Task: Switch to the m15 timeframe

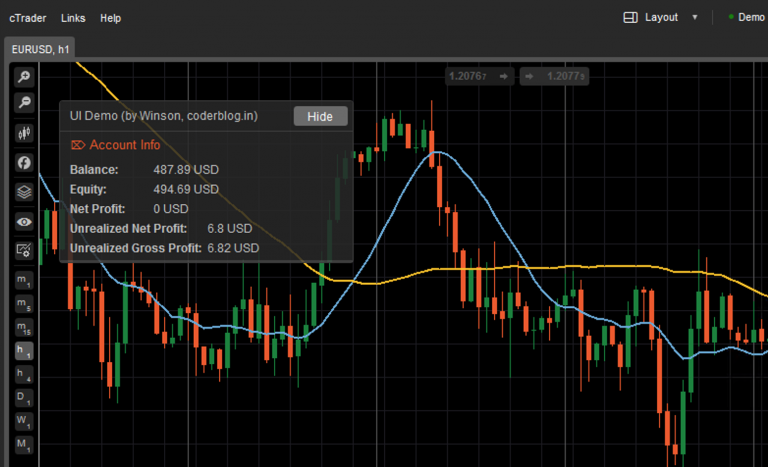Action: tap(23, 327)
